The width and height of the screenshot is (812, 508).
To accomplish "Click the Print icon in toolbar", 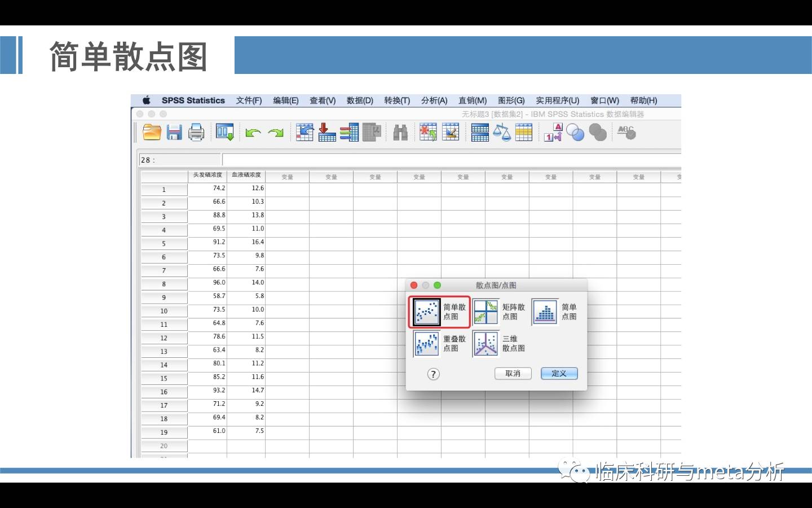I will click(x=196, y=133).
